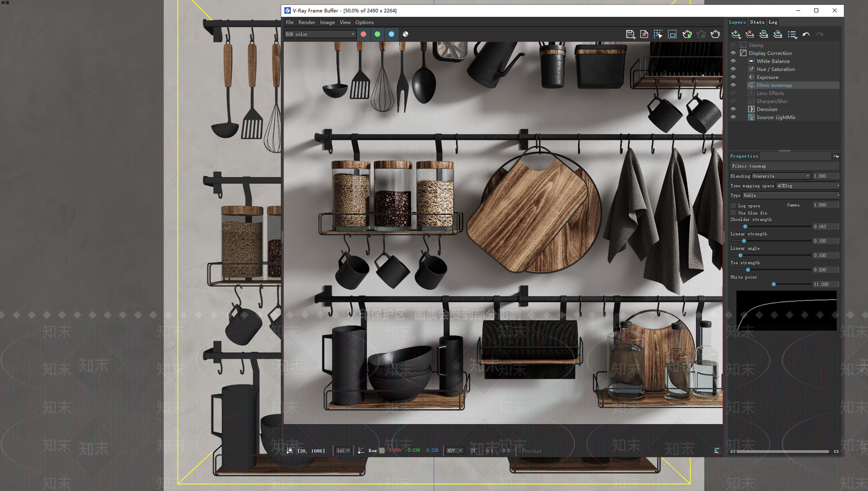Click the White point value field
This screenshot has width=868, height=491.
(x=825, y=284)
